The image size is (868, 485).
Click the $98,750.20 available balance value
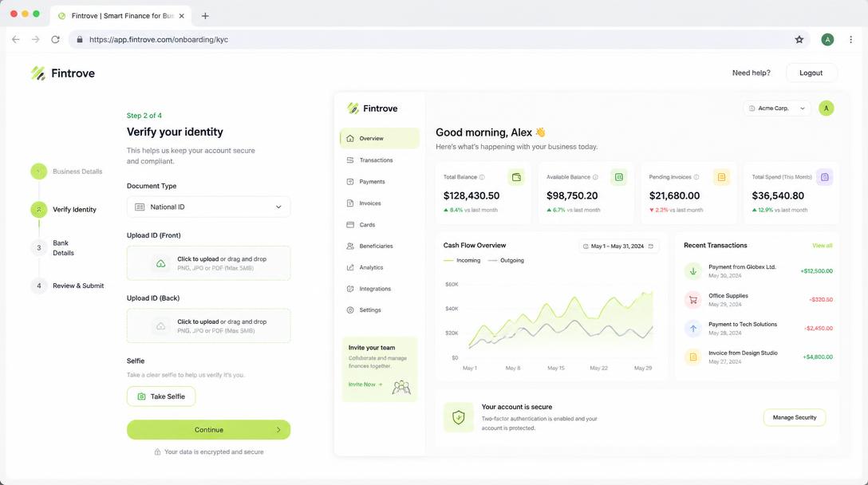pos(572,195)
